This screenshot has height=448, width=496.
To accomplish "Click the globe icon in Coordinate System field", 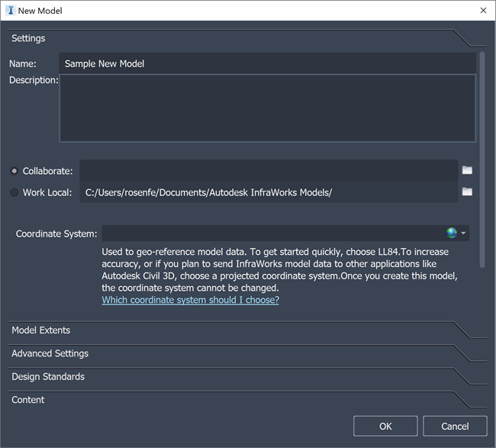I will point(452,234).
